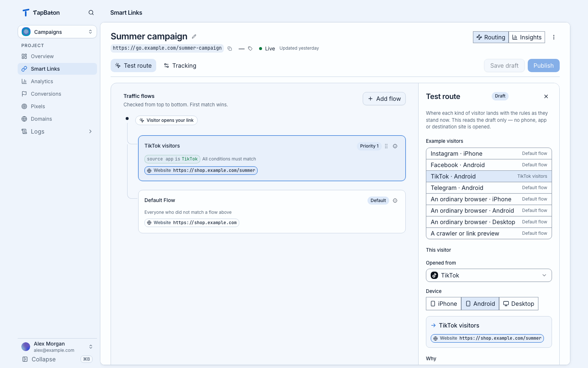Viewport: 588px width, 368px height.
Task: Open Pixels in the sidebar
Action: click(57, 106)
